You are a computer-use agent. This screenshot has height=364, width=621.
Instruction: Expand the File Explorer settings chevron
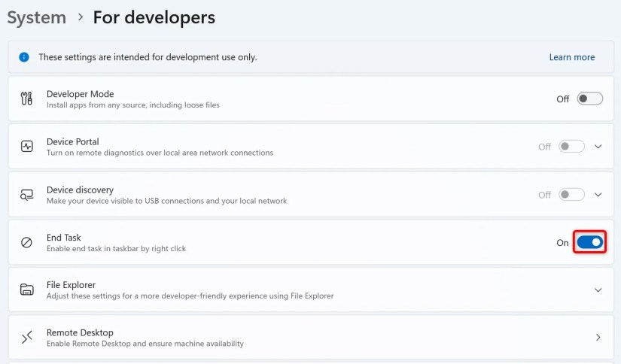pos(598,290)
